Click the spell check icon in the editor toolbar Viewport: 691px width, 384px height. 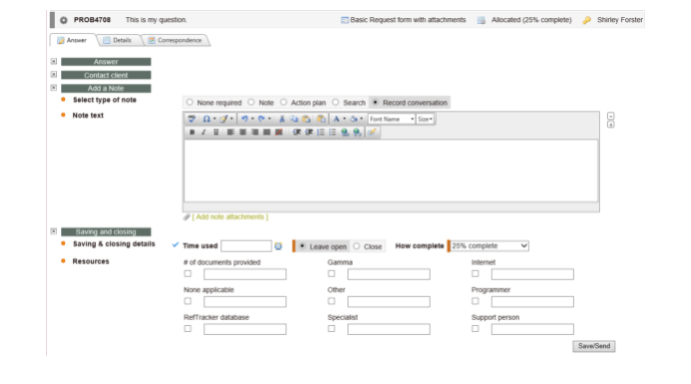pyautogui.click(x=191, y=119)
